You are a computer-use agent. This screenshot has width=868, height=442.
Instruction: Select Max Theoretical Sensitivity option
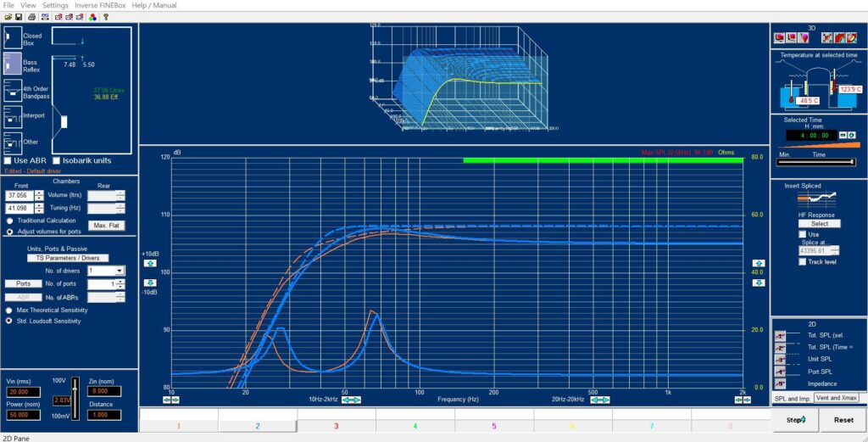coord(10,311)
